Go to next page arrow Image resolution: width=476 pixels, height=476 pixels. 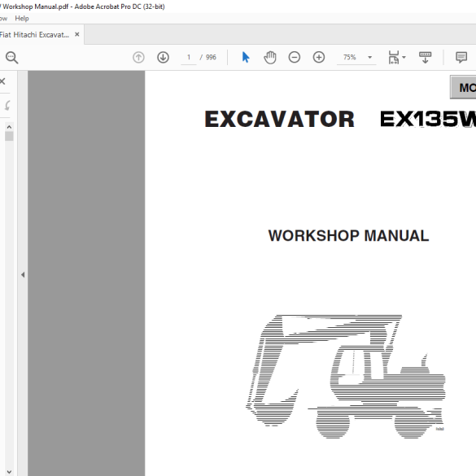[163, 58]
